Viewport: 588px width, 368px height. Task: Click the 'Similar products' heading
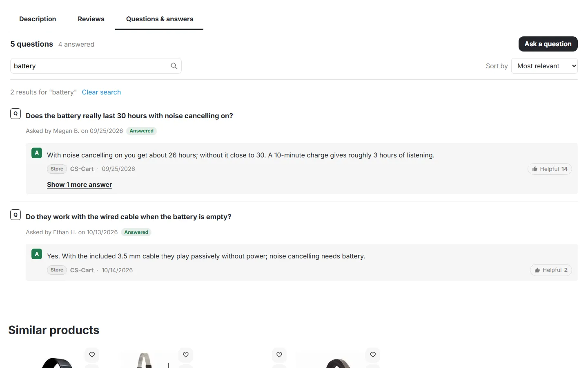point(54,330)
